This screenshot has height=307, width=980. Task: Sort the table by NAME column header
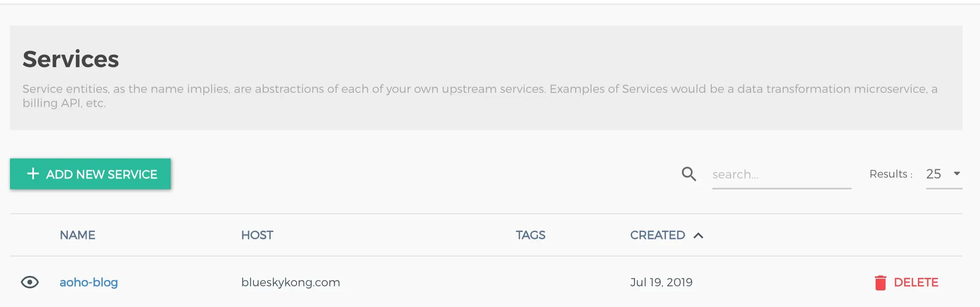click(77, 235)
